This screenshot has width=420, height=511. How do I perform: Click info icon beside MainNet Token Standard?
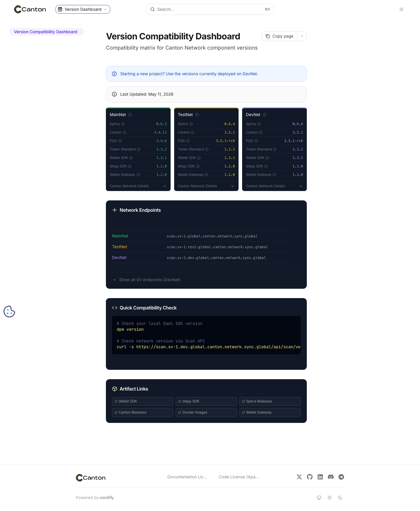pos(139,149)
